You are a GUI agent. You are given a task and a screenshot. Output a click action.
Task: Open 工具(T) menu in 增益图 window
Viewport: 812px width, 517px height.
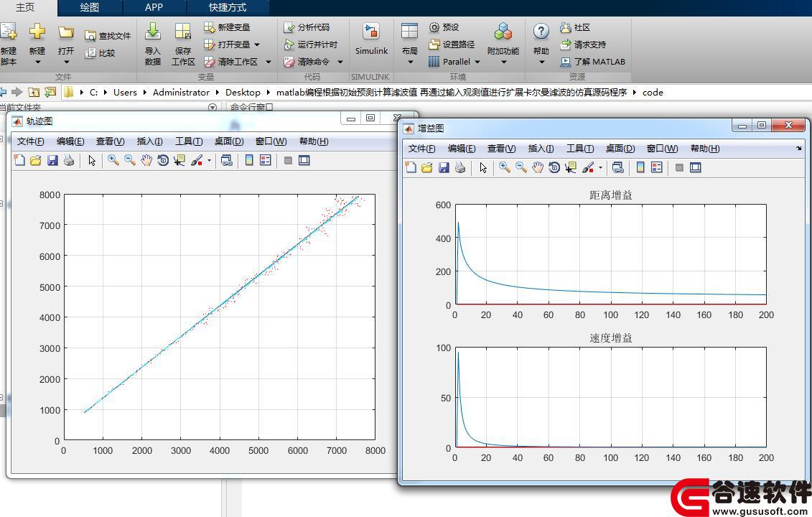[x=580, y=149]
